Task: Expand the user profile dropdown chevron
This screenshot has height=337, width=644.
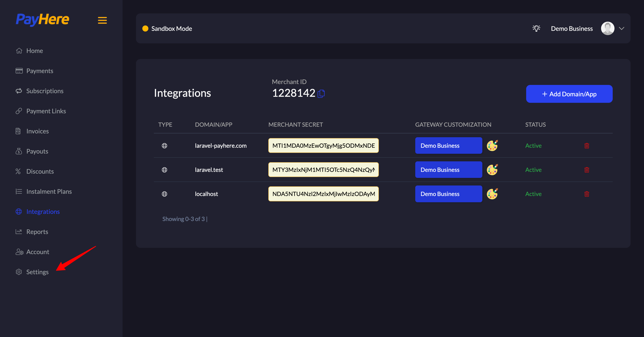Action: (x=621, y=28)
